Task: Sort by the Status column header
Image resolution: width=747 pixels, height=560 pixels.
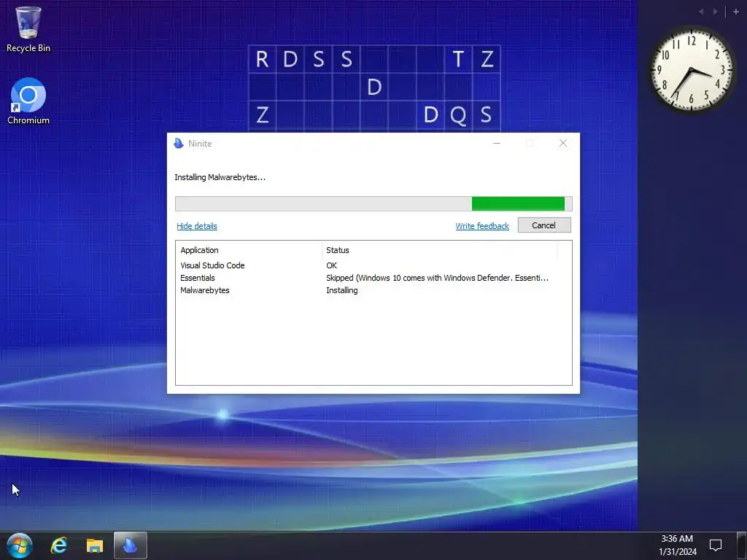Action: point(439,250)
